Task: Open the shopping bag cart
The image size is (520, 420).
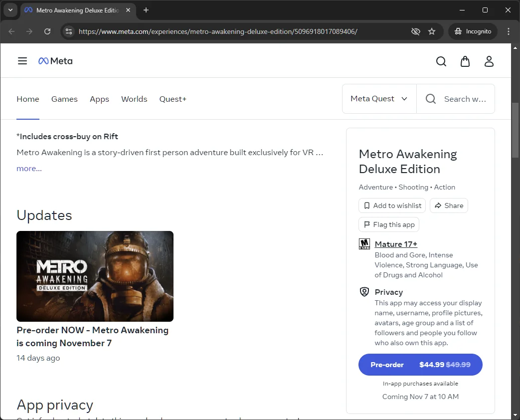Action: tap(465, 61)
